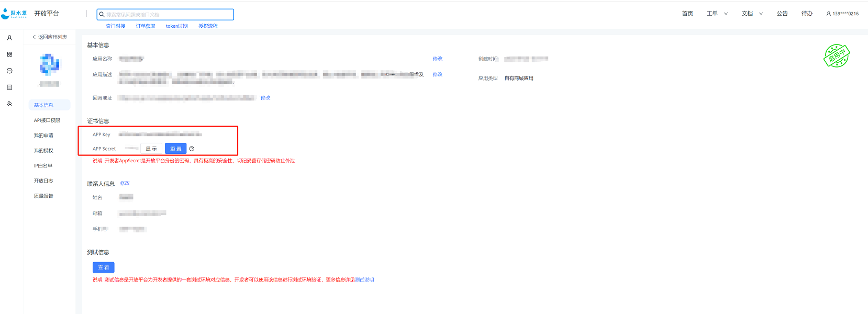Click the help question mark beside 重置
This screenshot has height=314, width=868.
tap(192, 149)
